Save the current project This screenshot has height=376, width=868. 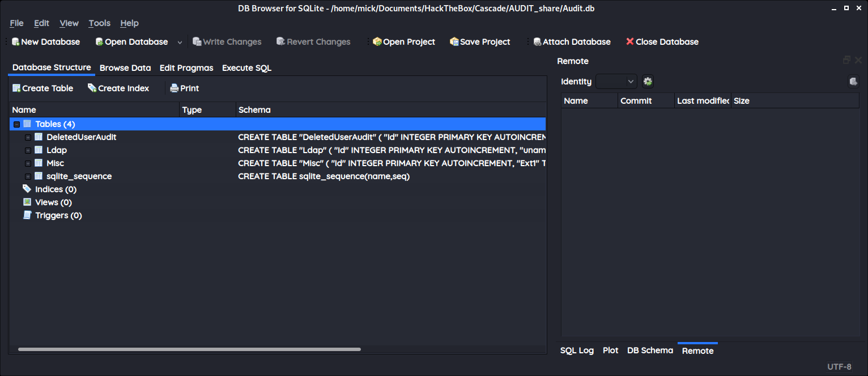479,41
